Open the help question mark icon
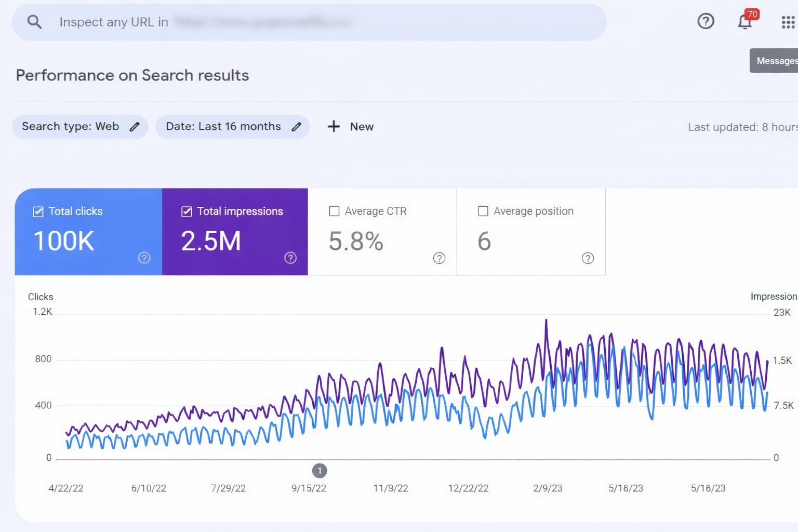The height and width of the screenshot is (532, 798). pyautogui.click(x=706, y=21)
